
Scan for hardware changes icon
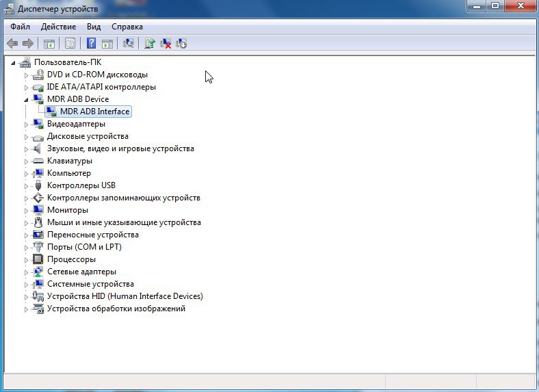128,43
